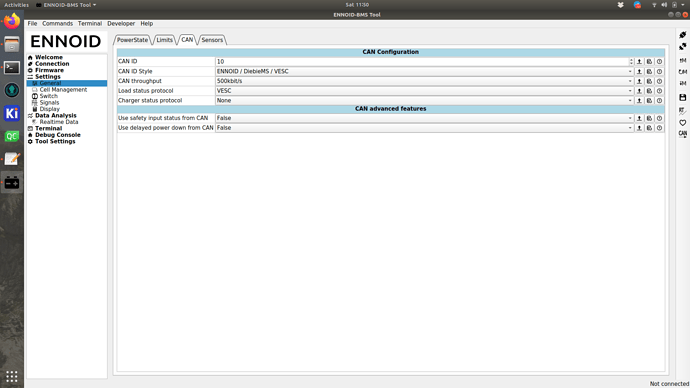Viewport: 690px width, 388px height.
Task: Click the connect plug icon in right toolbar
Action: click(x=683, y=35)
